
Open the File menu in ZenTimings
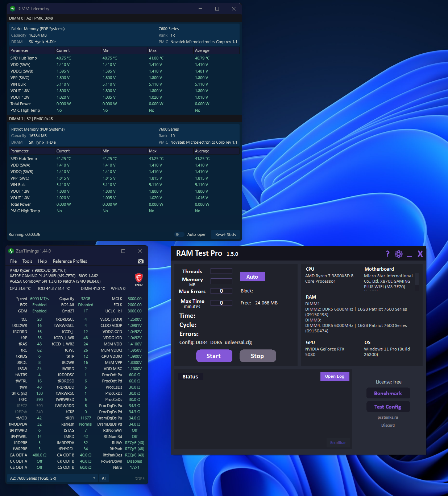click(x=13, y=261)
